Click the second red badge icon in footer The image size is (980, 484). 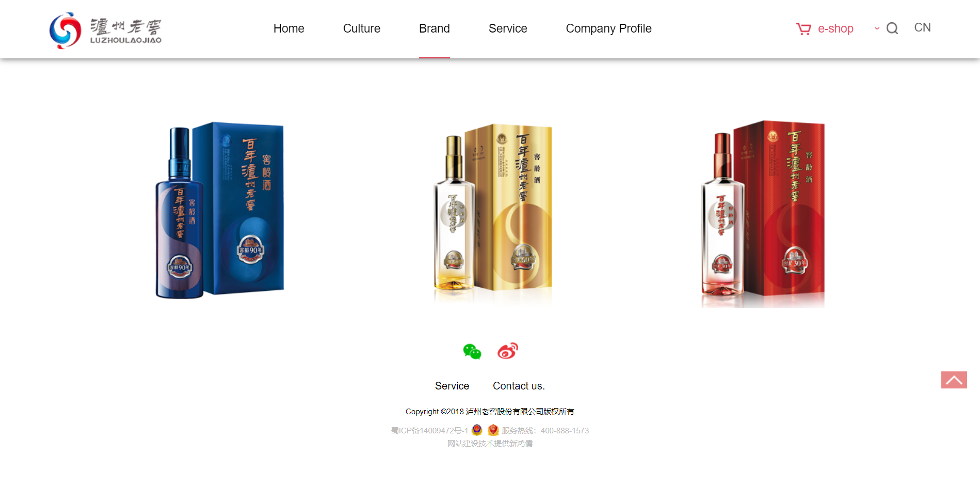pyautogui.click(x=493, y=430)
